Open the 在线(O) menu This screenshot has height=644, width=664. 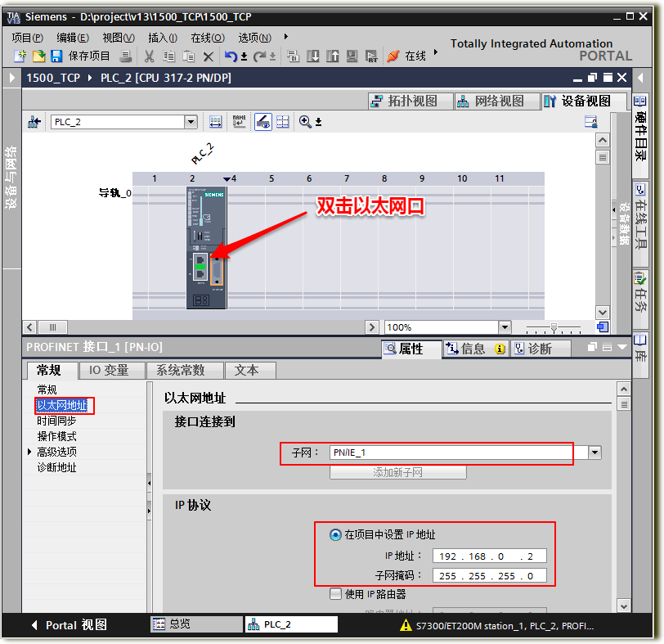tap(208, 38)
